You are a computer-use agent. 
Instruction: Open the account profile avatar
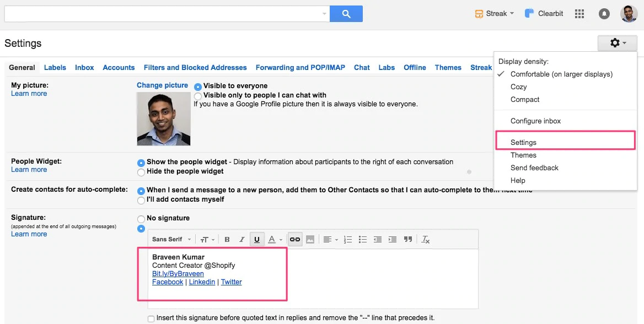coord(629,14)
